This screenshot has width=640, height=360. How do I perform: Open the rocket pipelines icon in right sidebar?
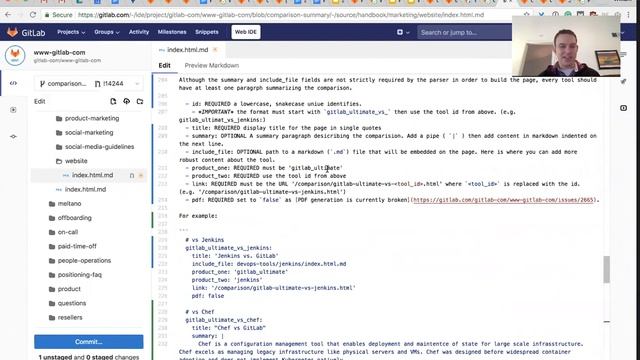click(x=623, y=82)
